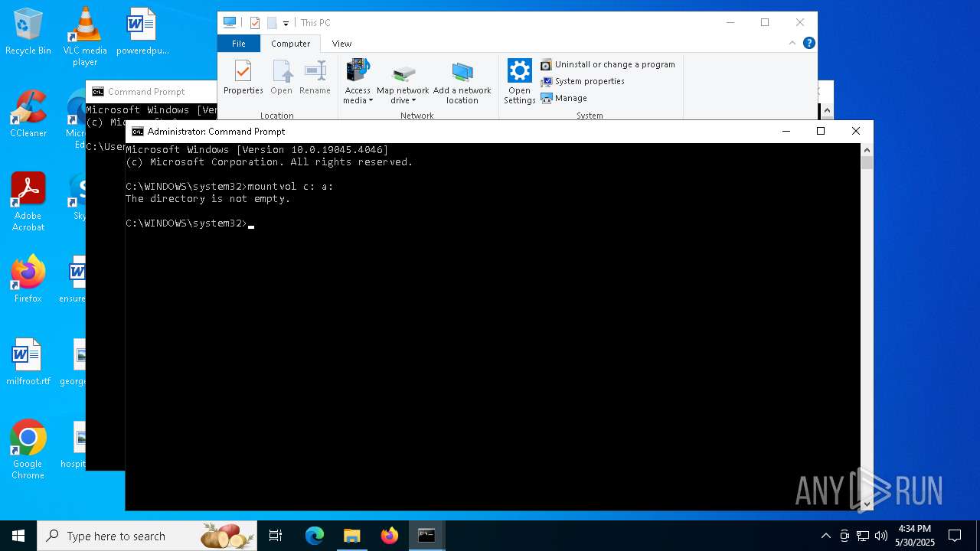Launch Microsoft Edge from the taskbar
This screenshot has height=551, width=980.
pos(315,536)
